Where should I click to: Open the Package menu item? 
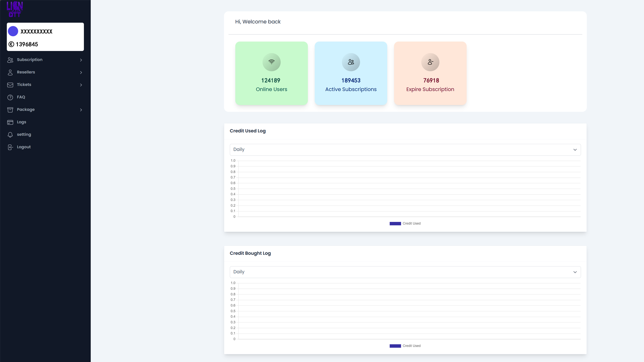(26, 110)
